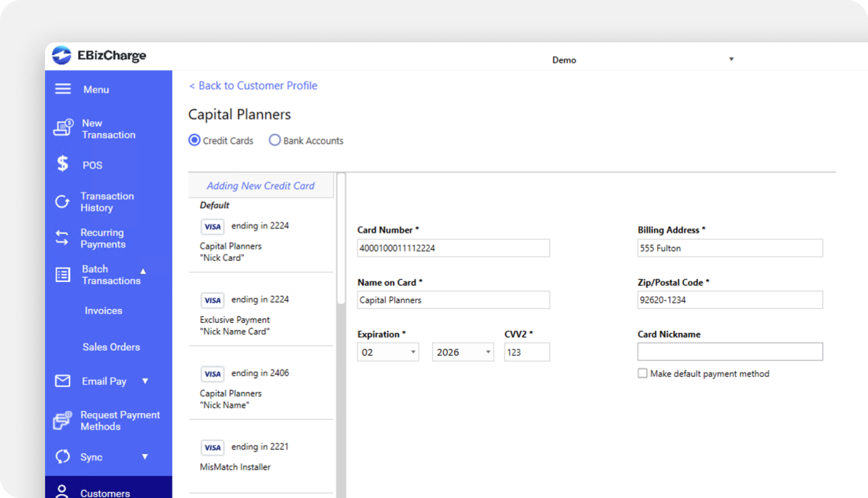The width and height of the screenshot is (868, 498).
Task: Click the hamburger Menu icon
Action: tap(63, 89)
